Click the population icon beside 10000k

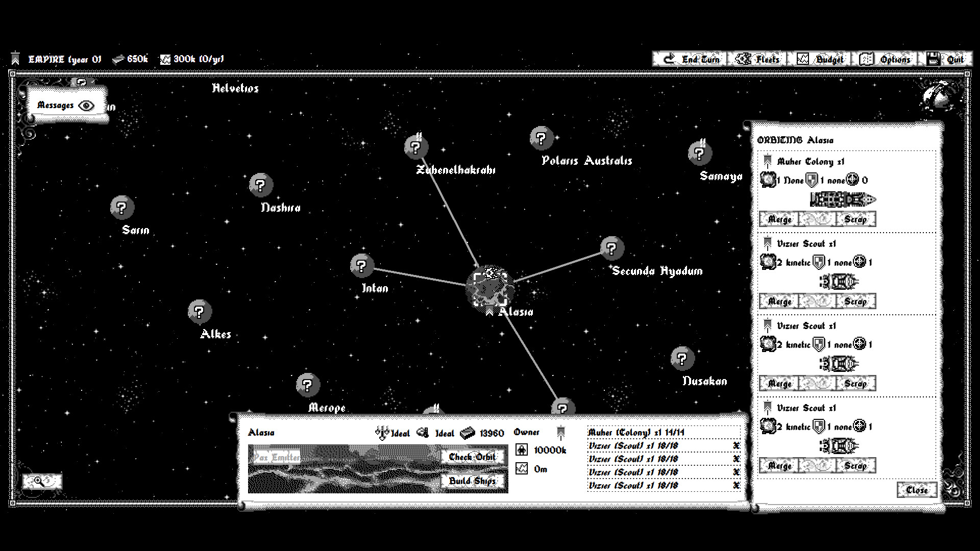(x=521, y=450)
